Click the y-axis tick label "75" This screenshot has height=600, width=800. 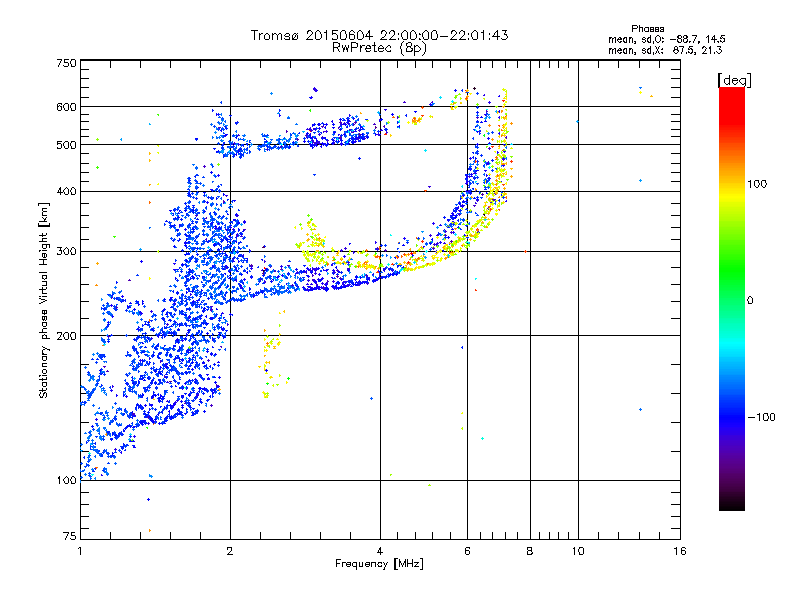point(70,536)
